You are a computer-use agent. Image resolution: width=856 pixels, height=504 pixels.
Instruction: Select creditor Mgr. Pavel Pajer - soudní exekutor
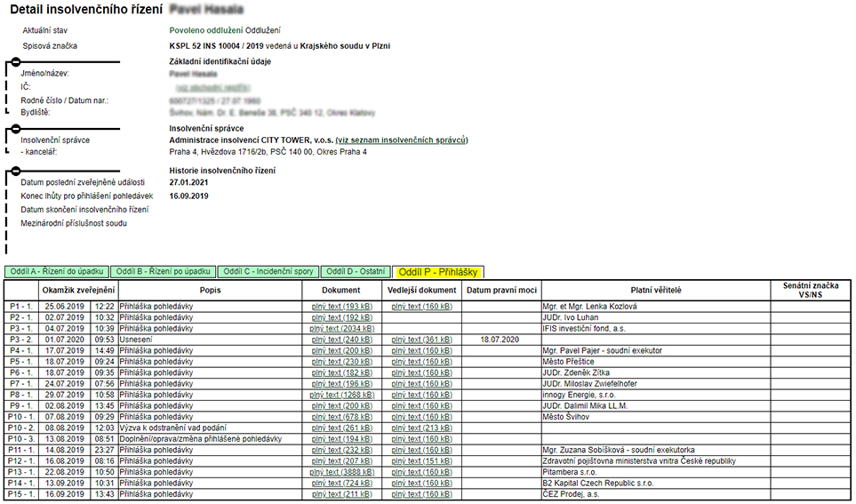pos(602,350)
